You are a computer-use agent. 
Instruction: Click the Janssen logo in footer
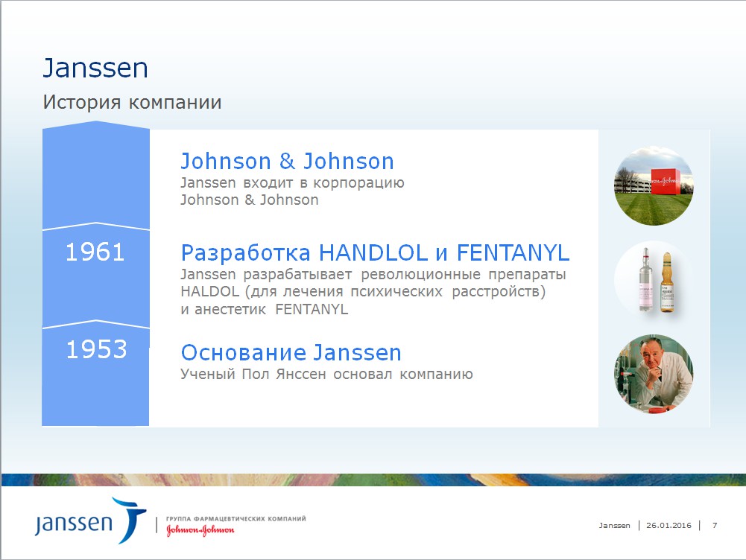click(x=90, y=521)
